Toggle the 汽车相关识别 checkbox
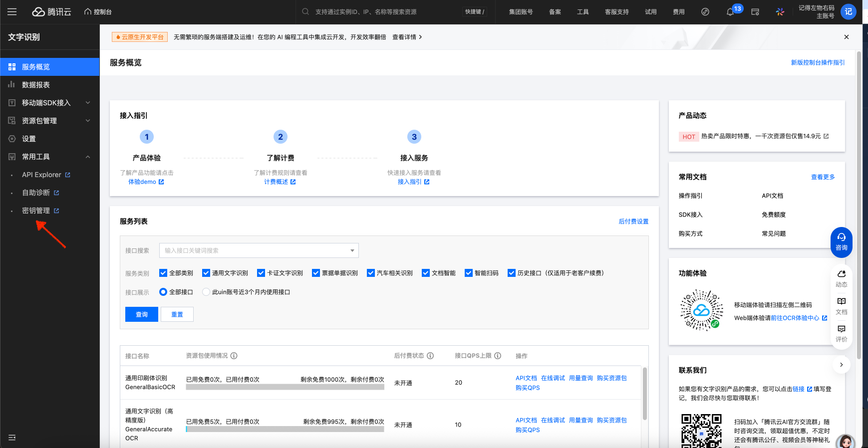 click(370, 273)
